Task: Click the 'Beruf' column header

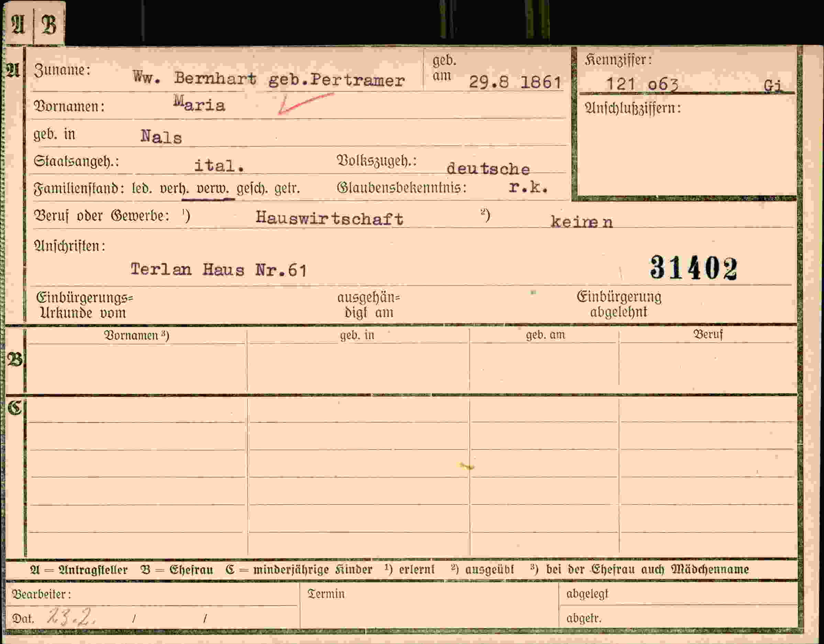Action: [708, 334]
